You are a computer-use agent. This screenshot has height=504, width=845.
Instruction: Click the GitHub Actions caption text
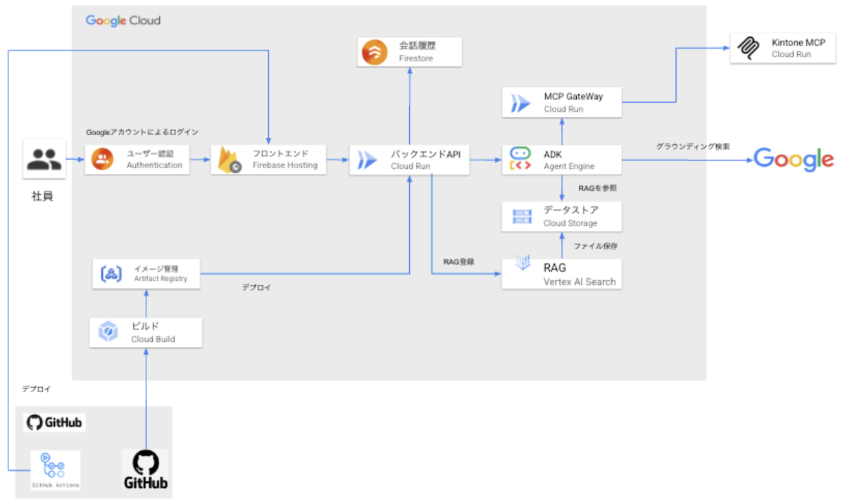(x=56, y=486)
